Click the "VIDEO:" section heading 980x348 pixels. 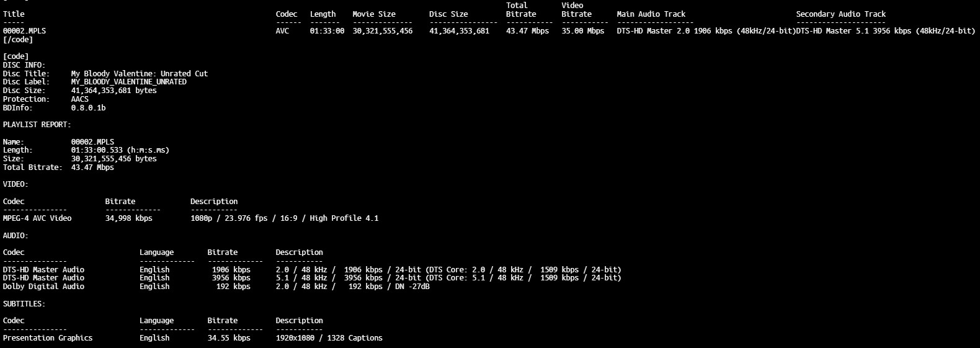pos(16,184)
